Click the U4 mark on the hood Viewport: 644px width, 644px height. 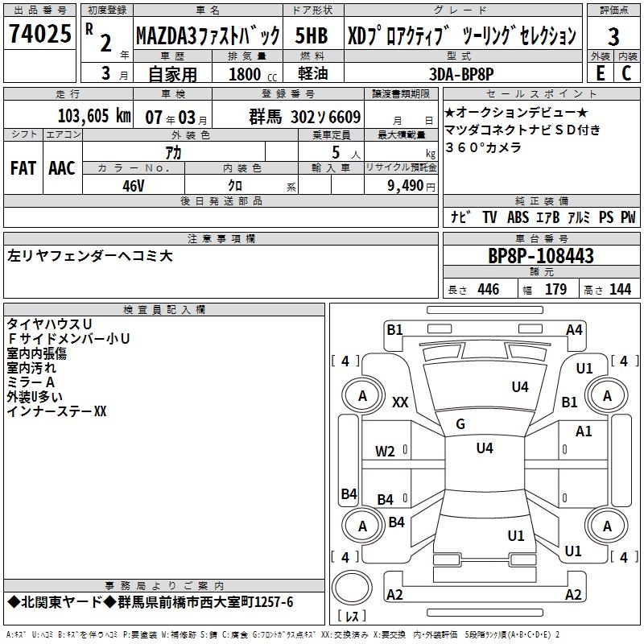pos(519,386)
